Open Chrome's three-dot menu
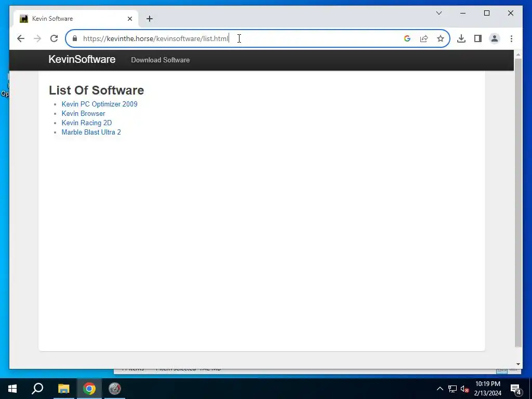The width and height of the screenshot is (532, 399). tap(511, 38)
